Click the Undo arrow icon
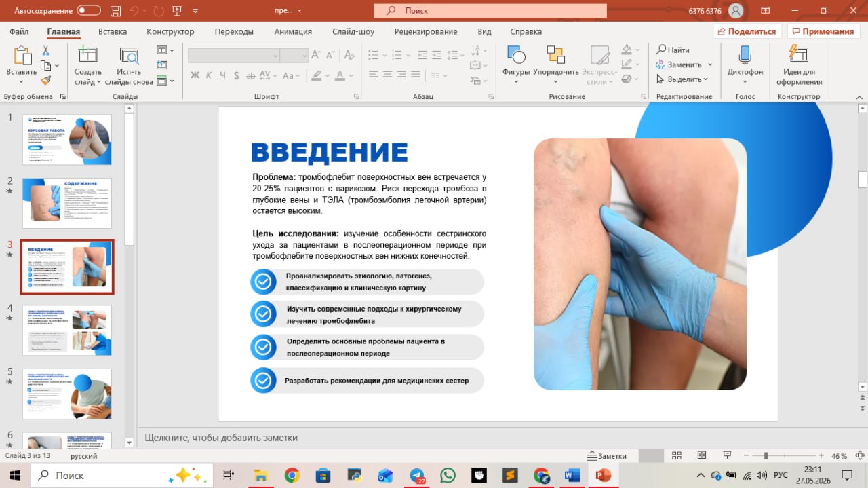The height and width of the screenshot is (488, 868). point(134,11)
